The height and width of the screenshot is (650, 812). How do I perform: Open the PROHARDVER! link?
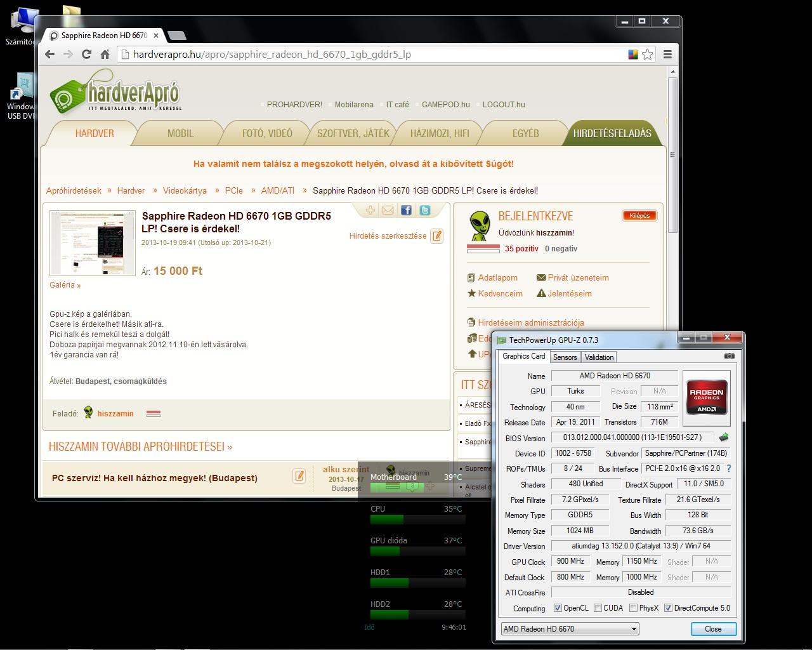click(294, 105)
